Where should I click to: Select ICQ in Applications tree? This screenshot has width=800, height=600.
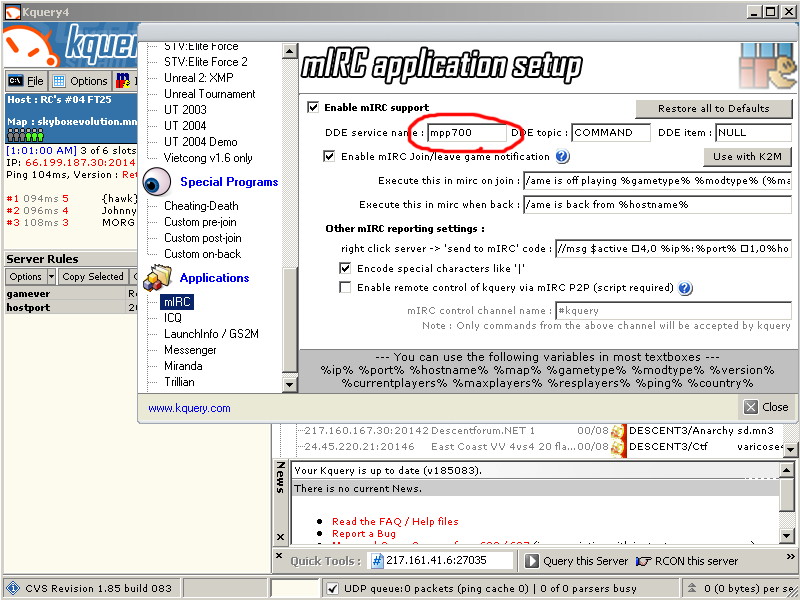click(173, 318)
